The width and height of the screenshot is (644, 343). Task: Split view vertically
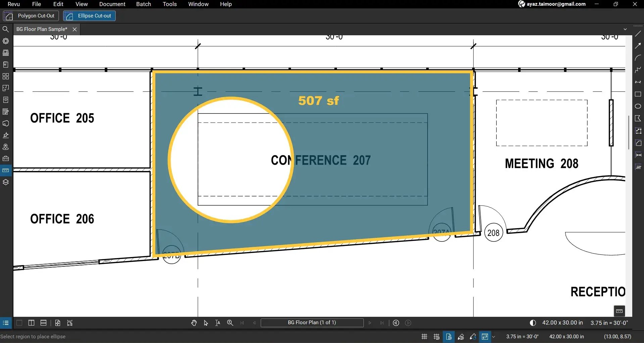pos(32,323)
